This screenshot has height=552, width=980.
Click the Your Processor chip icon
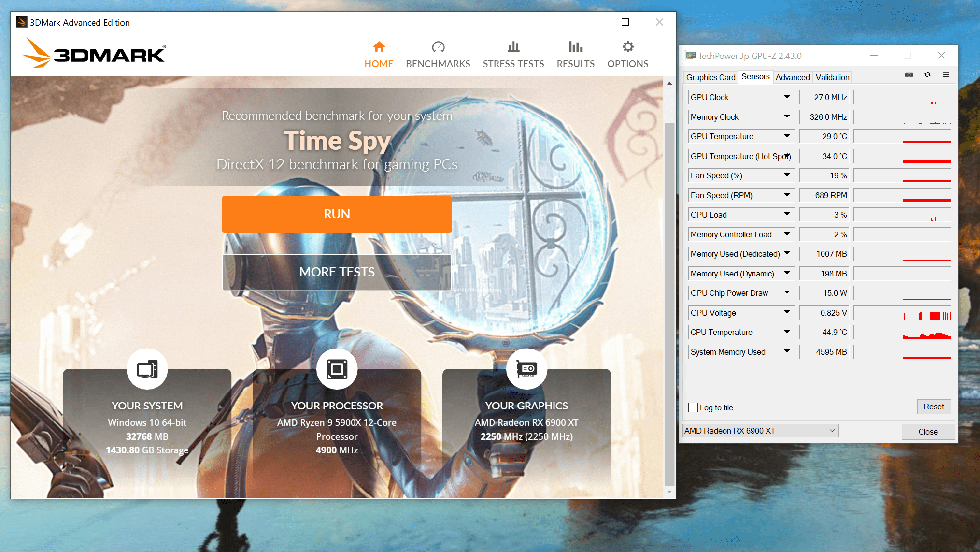[337, 369]
